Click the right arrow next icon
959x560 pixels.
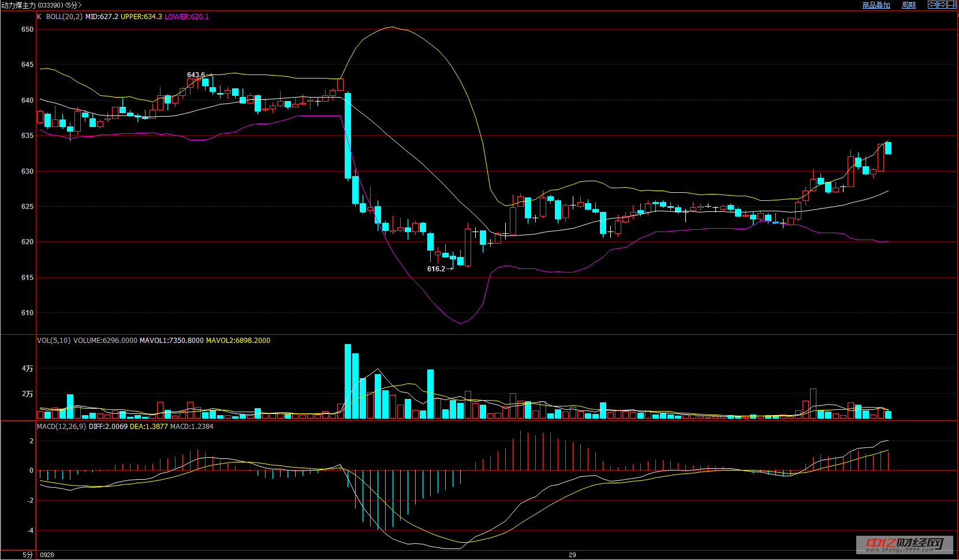[x=942, y=5]
